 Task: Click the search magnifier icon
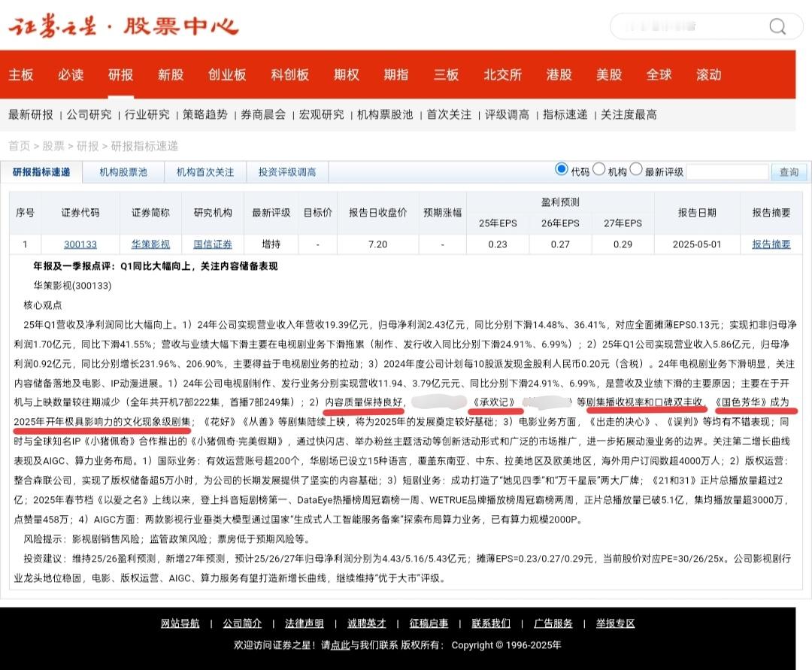coord(777,26)
